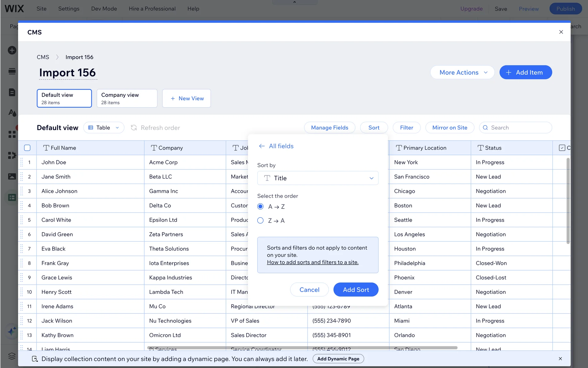This screenshot has width=588, height=368.
Task: Open the Dev Mode menu
Action: click(104, 9)
